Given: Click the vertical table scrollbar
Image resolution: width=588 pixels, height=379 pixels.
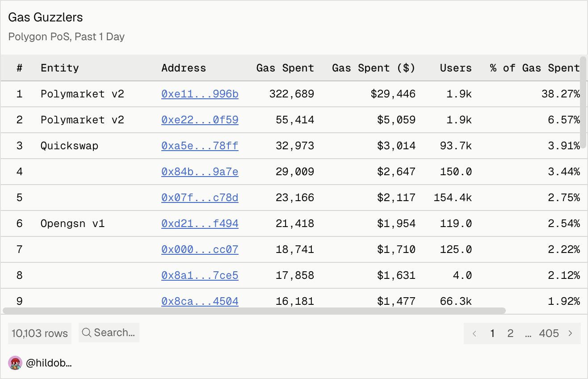Looking at the screenshot, I should [x=583, y=102].
